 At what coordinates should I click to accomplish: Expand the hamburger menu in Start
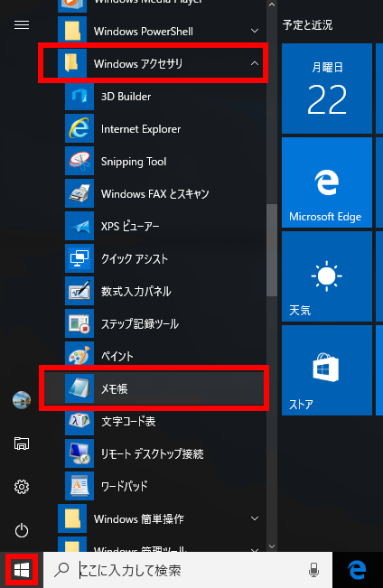tap(22, 24)
